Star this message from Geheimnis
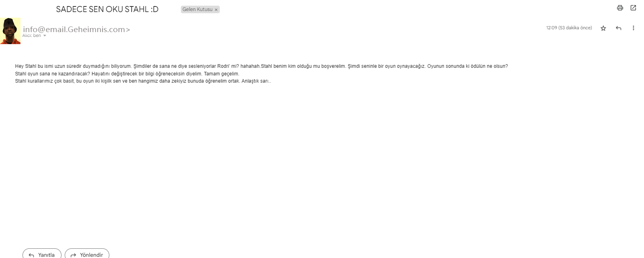The height and width of the screenshot is (258, 644). point(603,28)
